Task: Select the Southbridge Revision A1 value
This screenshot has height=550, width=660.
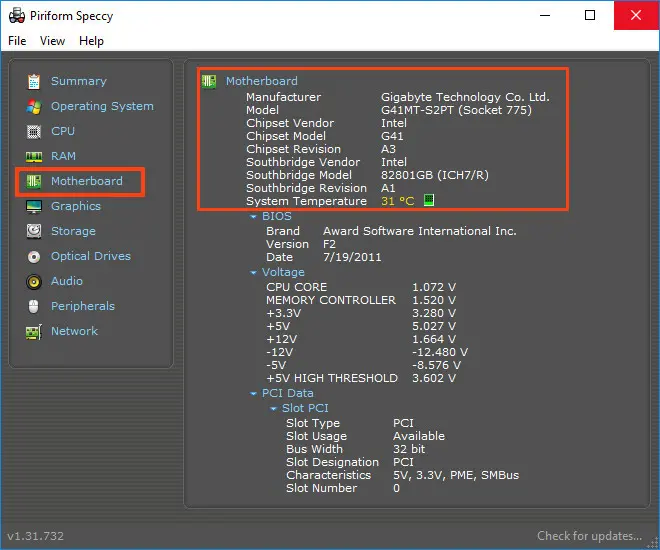Action: 388,188
